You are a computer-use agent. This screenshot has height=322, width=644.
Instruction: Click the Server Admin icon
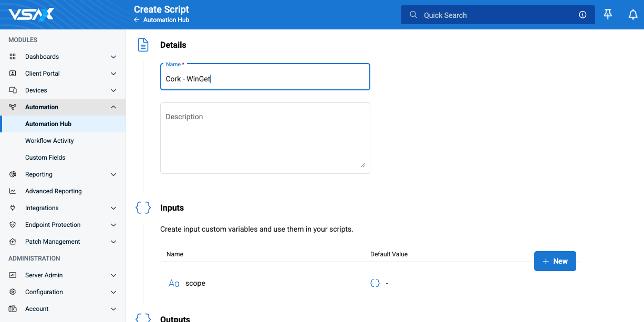(x=13, y=275)
